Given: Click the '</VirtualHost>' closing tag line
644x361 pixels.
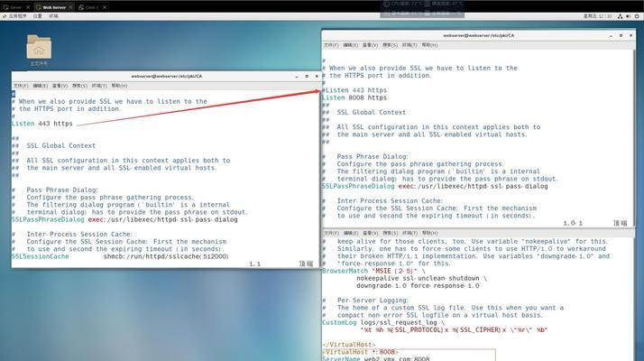Looking at the screenshot, I should pyautogui.click(x=349, y=345).
